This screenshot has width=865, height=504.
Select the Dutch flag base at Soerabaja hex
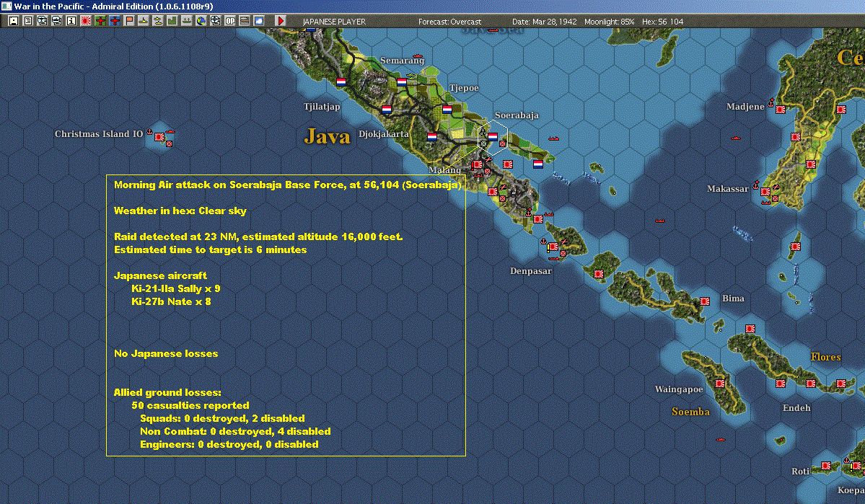tap(493, 137)
